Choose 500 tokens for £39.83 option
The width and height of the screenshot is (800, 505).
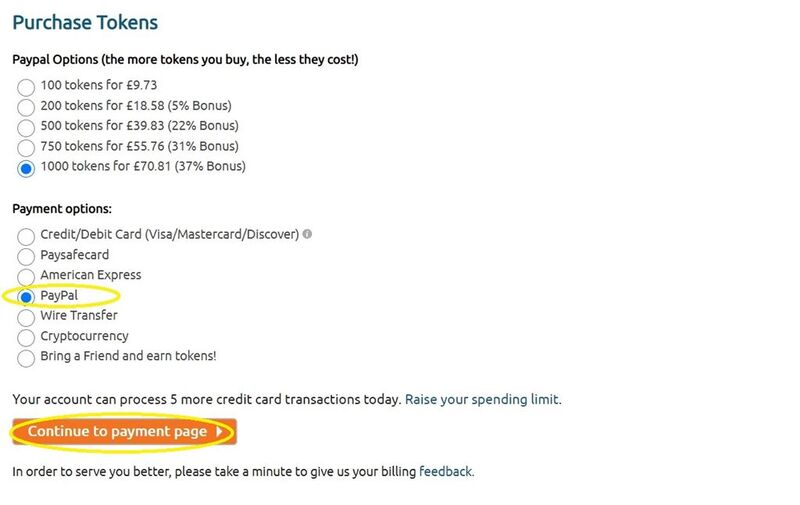(x=26, y=128)
